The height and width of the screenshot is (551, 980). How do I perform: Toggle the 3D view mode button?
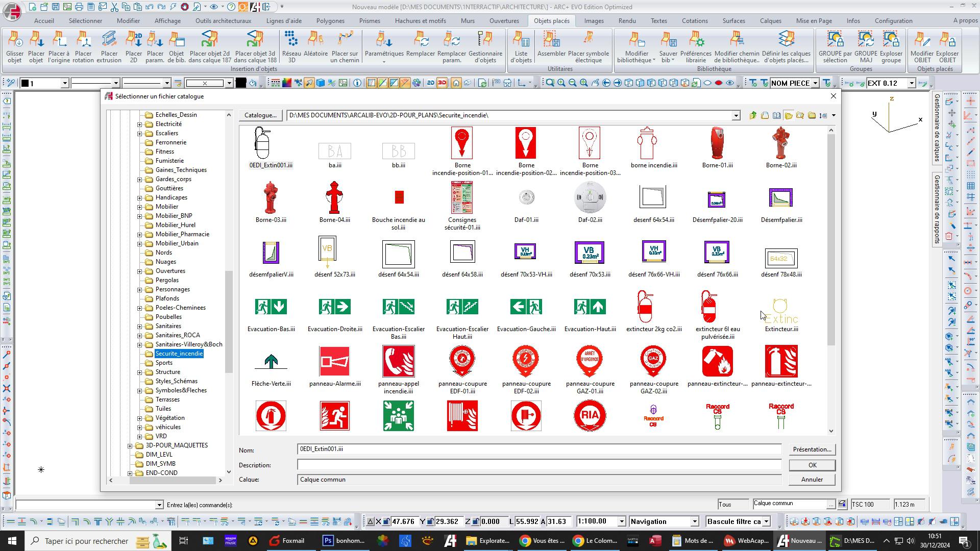pyautogui.click(x=442, y=83)
